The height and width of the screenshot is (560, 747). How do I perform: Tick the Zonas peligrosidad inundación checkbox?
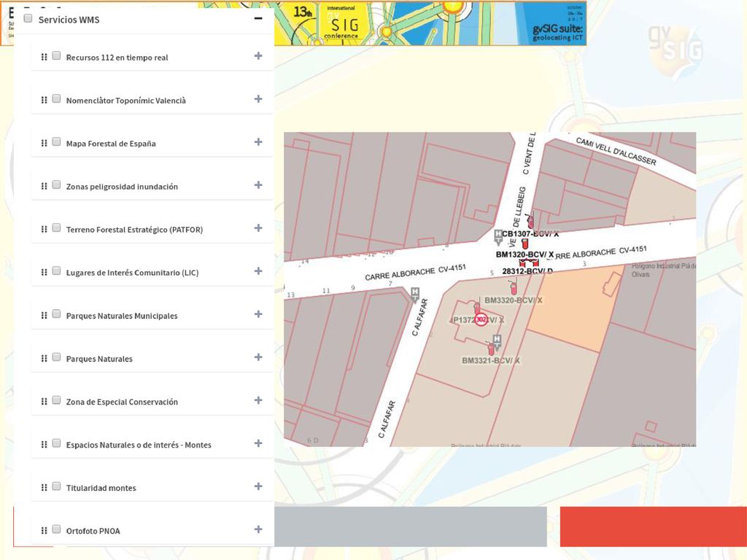pos(56,184)
